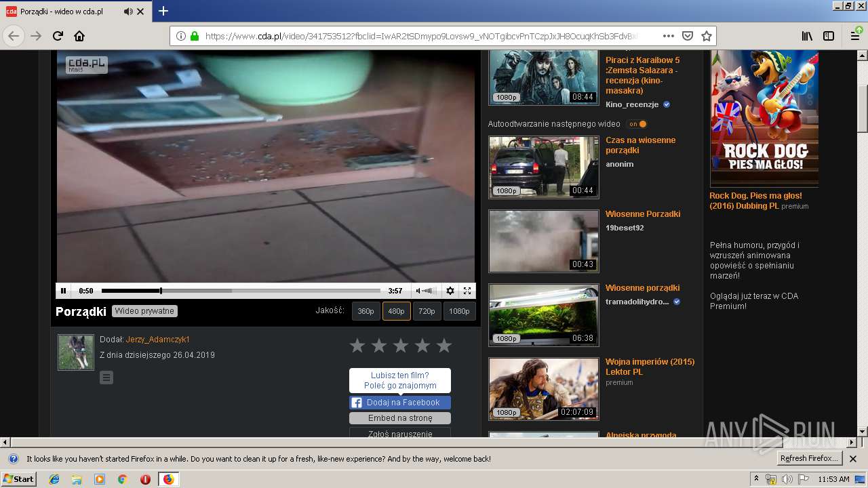
Task: Save page to Pocket
Action: pyautogui.click(x=687, y=36)
